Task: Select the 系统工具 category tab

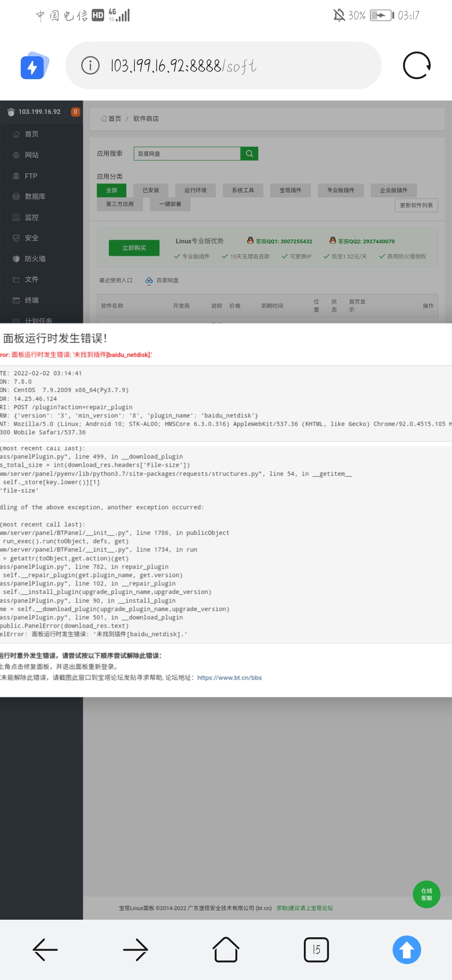Action: 243,190
